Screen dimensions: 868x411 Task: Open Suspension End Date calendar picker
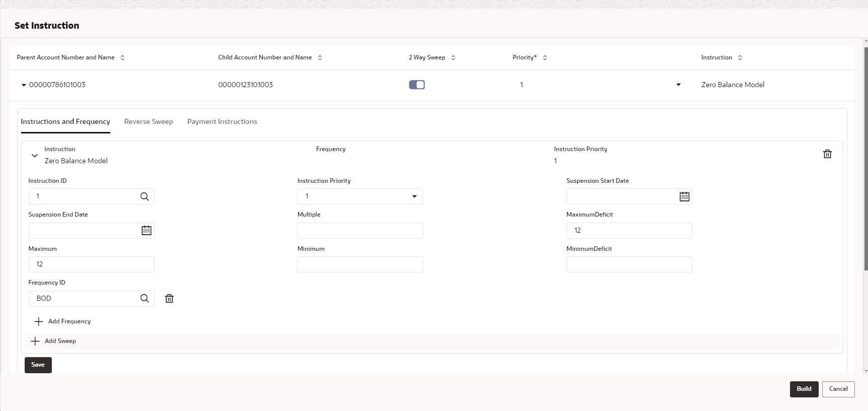tap(146, 230)
